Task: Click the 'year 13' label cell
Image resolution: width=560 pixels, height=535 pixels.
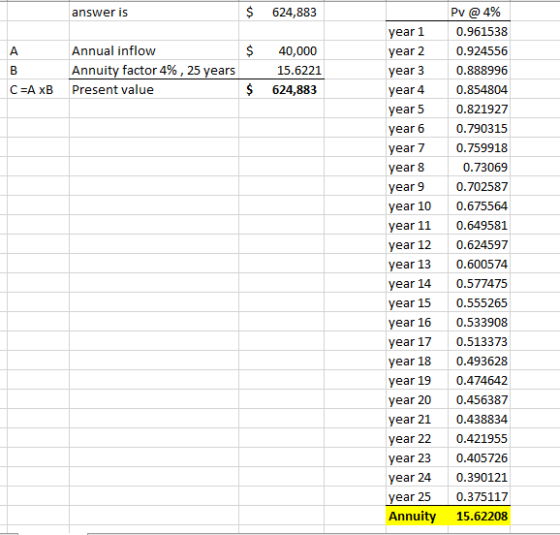Action: [417, 264]
